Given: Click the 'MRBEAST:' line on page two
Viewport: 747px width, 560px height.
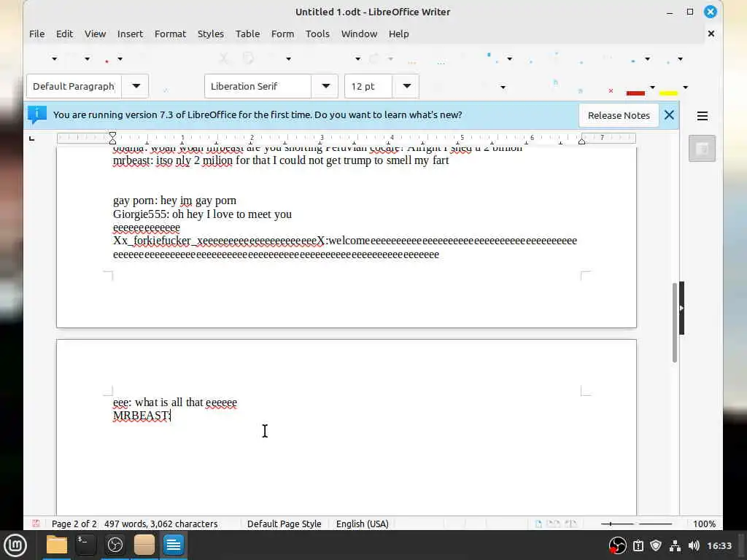Looking at the screenshot, I should [142, 416].
